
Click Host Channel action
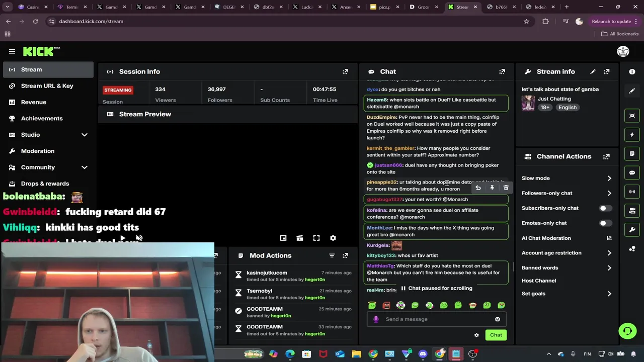tap(539, 281)
